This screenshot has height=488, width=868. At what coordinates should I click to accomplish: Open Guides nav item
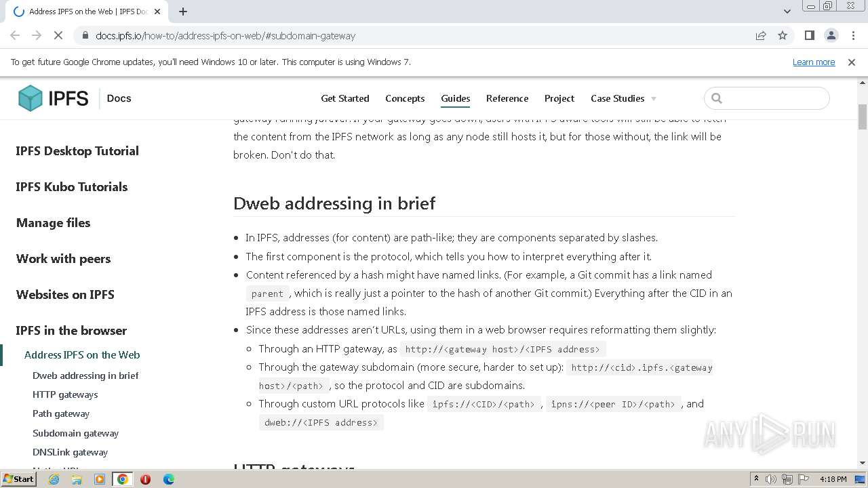coord(456,98)
